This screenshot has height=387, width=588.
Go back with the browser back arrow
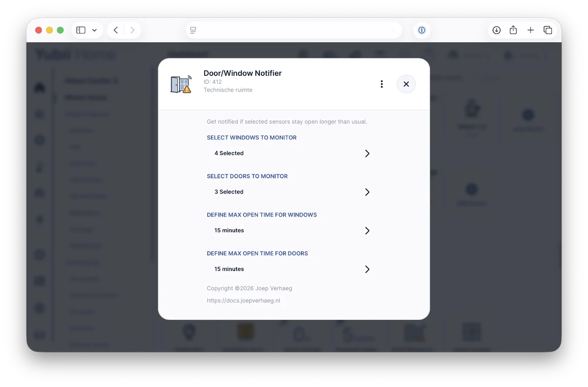tap(115, 30)
